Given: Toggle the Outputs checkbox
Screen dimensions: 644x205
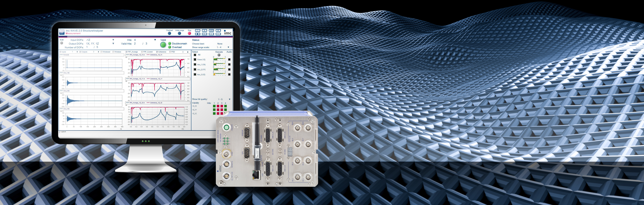Looking at the screenshot, I should point(80,52).
